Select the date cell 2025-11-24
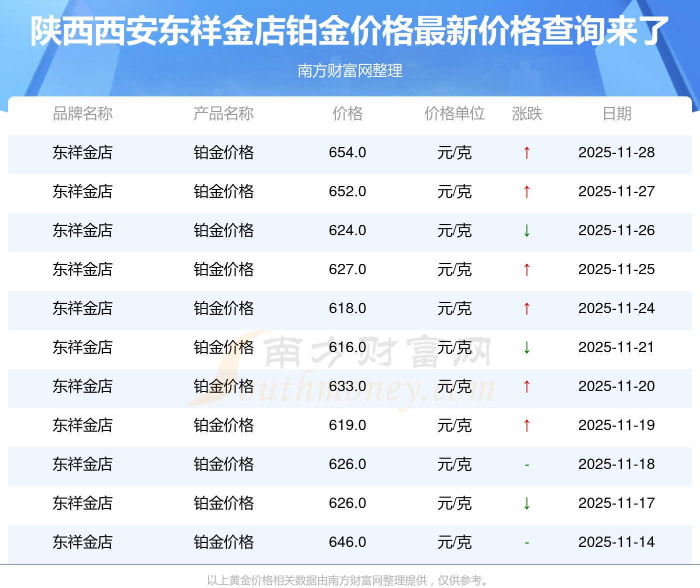This screenshot has height=588, width=700. (x=616, y=309)
